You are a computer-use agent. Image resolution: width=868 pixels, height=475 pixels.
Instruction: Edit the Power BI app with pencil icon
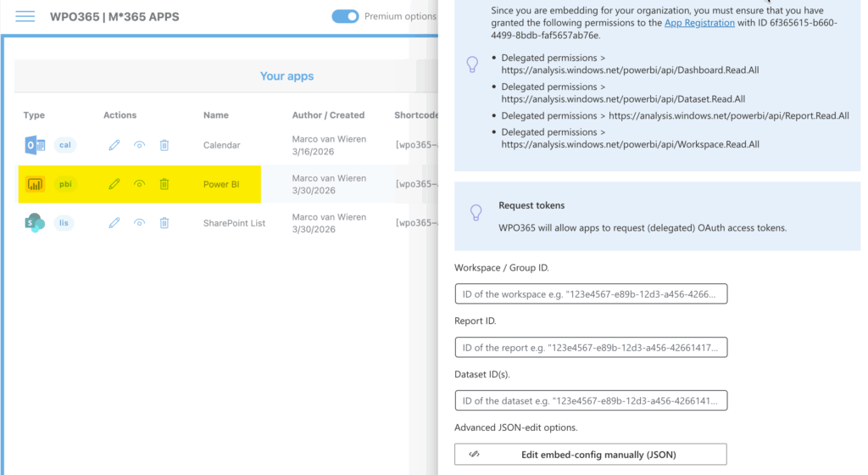point(114,184)
